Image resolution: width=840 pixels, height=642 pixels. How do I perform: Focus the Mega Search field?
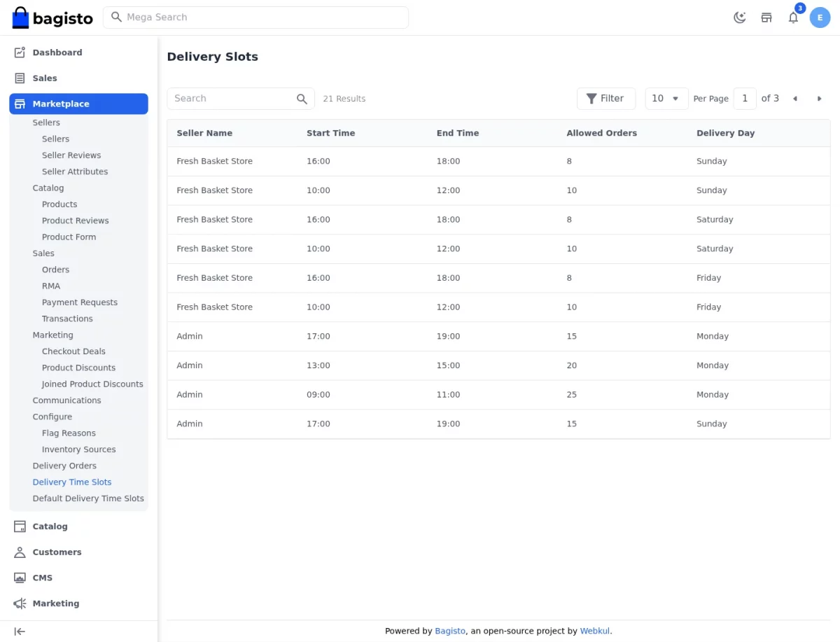255,18
